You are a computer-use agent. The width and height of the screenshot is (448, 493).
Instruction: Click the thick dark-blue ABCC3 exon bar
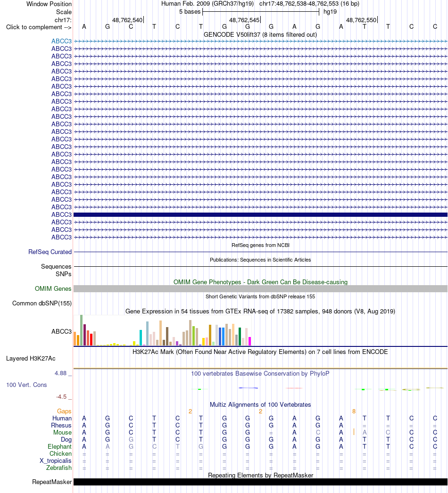260,215
